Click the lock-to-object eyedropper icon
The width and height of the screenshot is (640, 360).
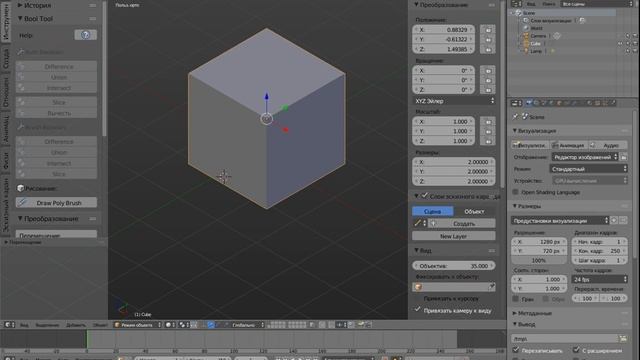tap(491, 287)
